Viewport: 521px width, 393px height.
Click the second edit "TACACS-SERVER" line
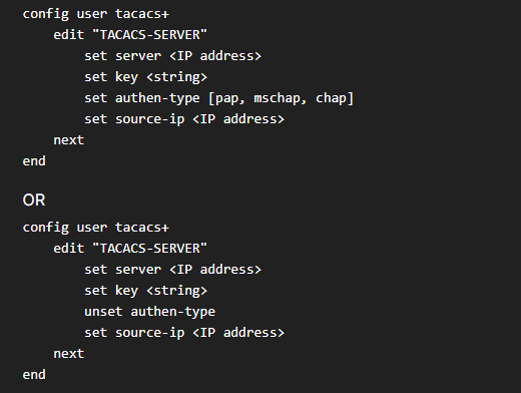(x=130, y=248)
